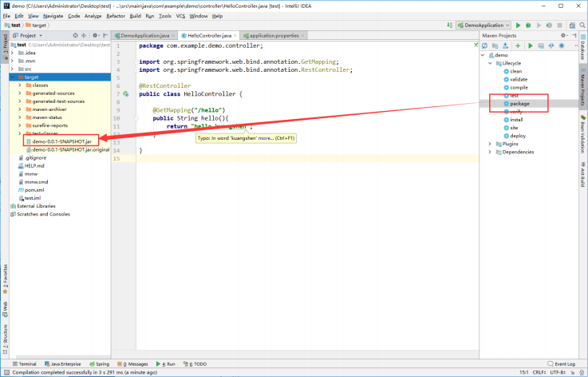Open Search Everywhere magnifier icon

click(x=582, y=25)
